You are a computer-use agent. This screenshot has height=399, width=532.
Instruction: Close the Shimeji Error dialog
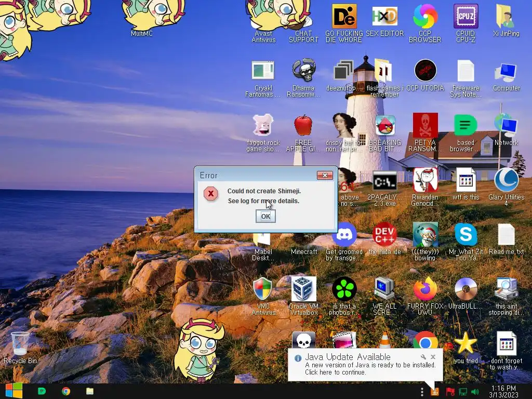coord(325,175)
